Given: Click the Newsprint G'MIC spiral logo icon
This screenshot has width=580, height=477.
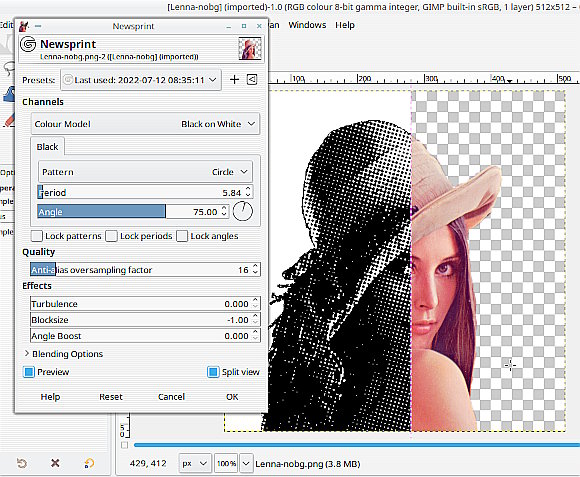Looking at the screenshot, I should [x=28, y=44].
